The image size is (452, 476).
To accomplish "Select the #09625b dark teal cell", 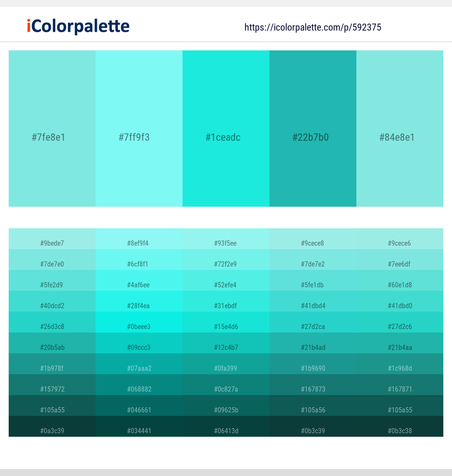I will [226, 410].
